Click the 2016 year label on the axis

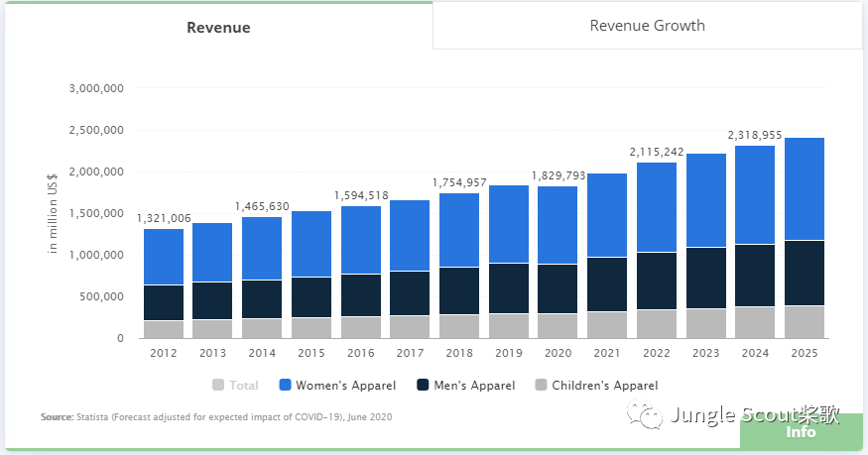click(x=361, y=353)
